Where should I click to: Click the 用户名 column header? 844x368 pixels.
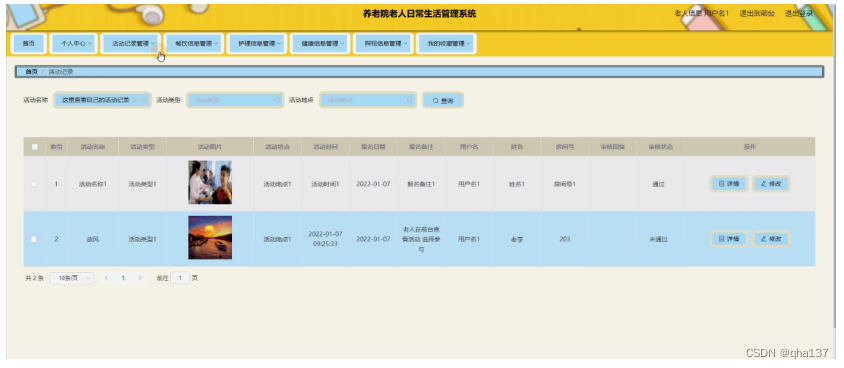[469, 147]
